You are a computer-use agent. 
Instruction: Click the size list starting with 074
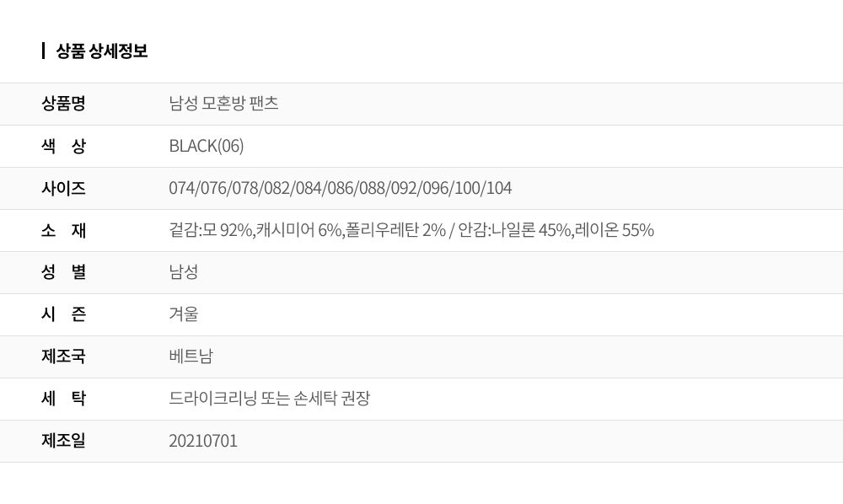click(x=340, y=188)
